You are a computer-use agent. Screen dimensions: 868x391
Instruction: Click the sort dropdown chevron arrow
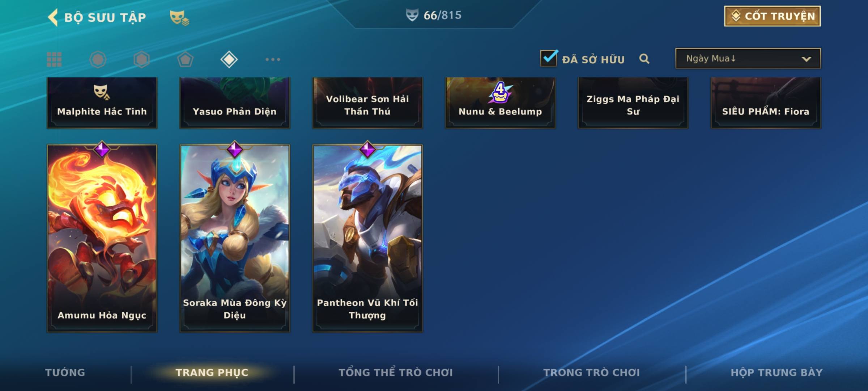tap(806, 59)
